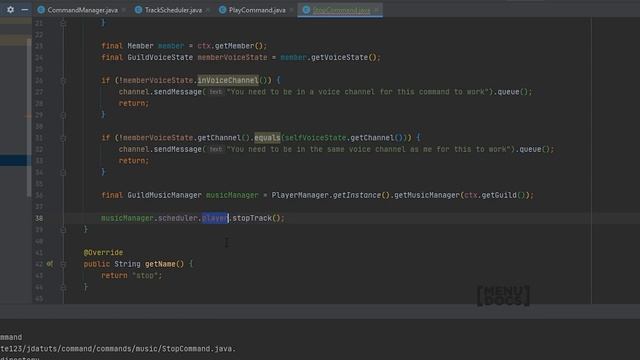Open the PlayCommand.java tab

click(x=257, y=10)
